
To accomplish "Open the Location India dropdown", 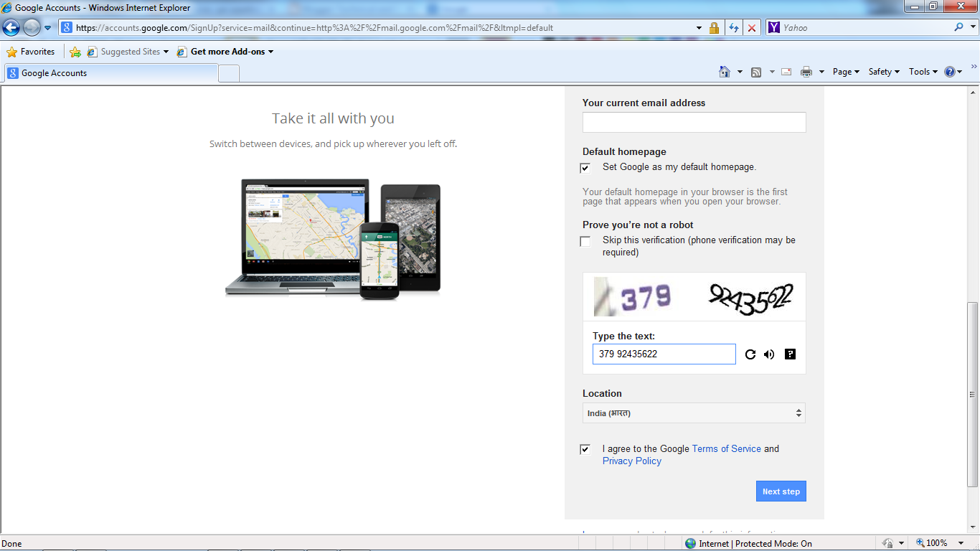I will pyautogui.click(x=694, y=413).
